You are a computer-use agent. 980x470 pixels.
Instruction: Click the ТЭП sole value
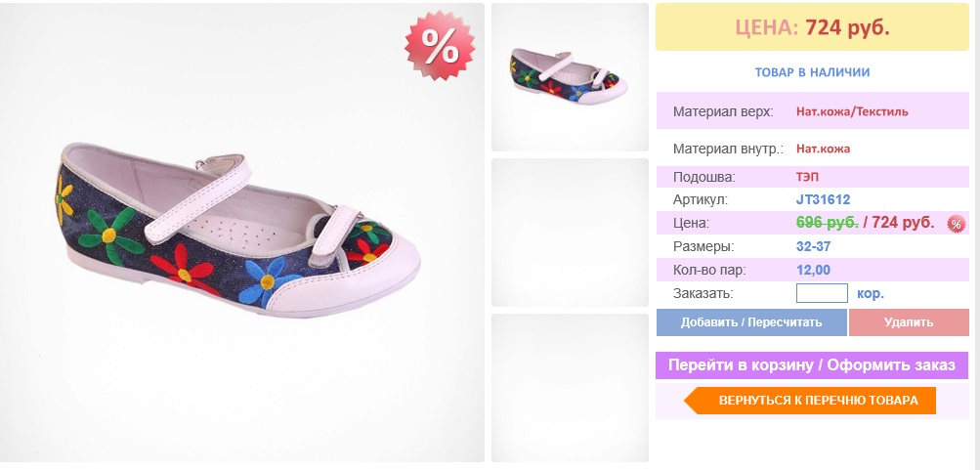(x=807, y=177)
